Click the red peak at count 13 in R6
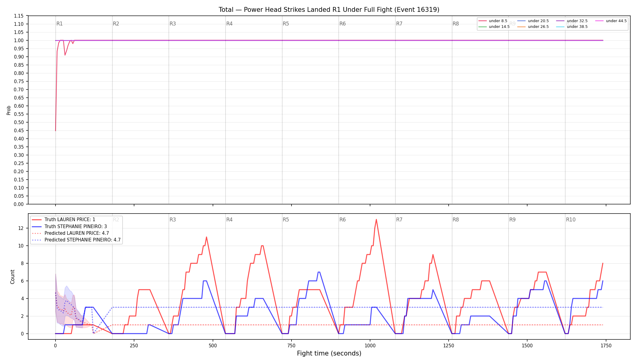Screen dimensions: 637x364 [x=376, y=219]
